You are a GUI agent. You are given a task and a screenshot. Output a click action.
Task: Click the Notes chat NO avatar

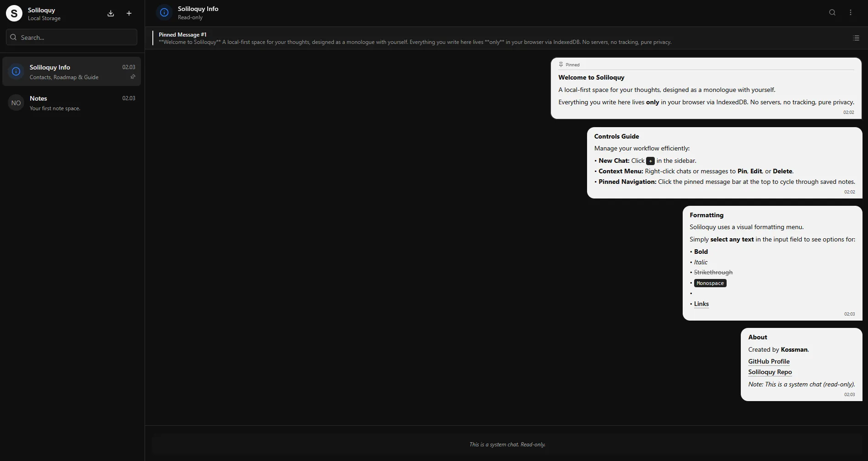[x=16, y=103]
